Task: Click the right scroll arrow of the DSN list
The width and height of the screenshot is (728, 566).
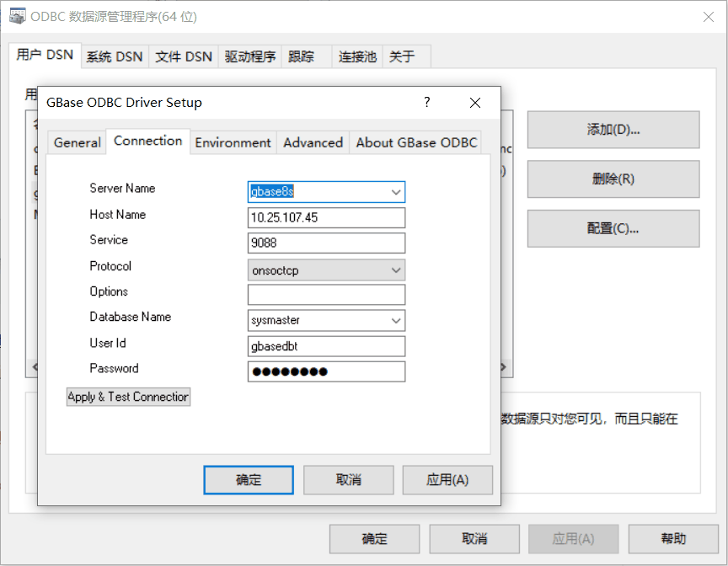Action: 505,367
